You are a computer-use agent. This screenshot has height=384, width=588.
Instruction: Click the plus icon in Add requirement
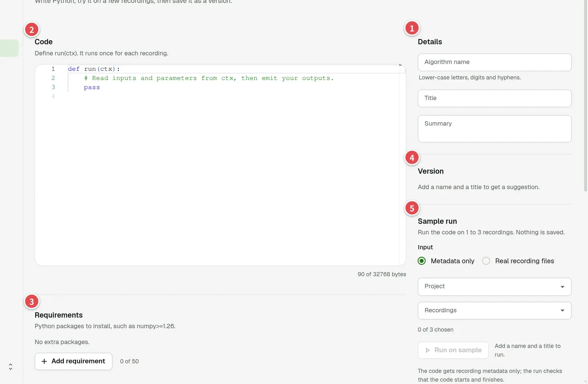pyautogui.click(x=44, y=361)
